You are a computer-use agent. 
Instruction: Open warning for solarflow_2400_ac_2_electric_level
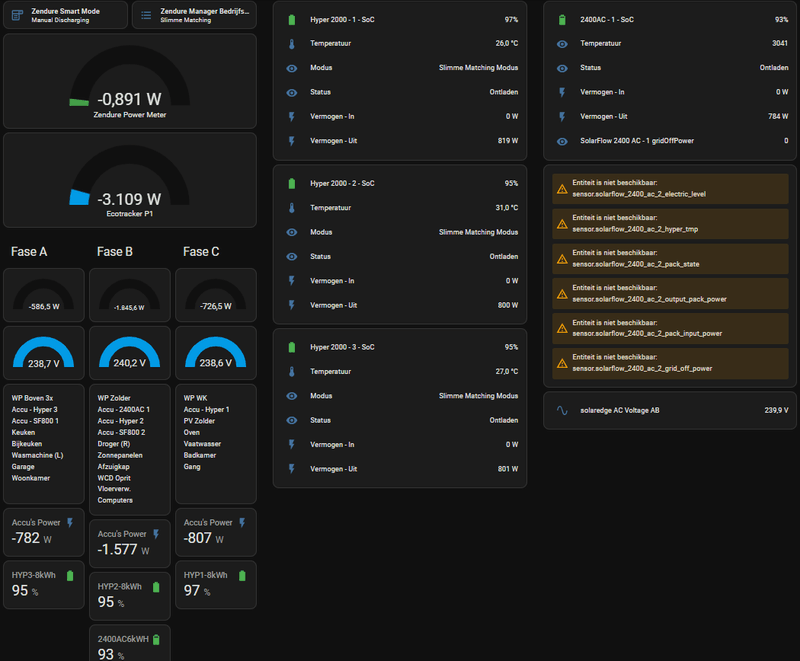pyautogui.click(x=670, y=189)
